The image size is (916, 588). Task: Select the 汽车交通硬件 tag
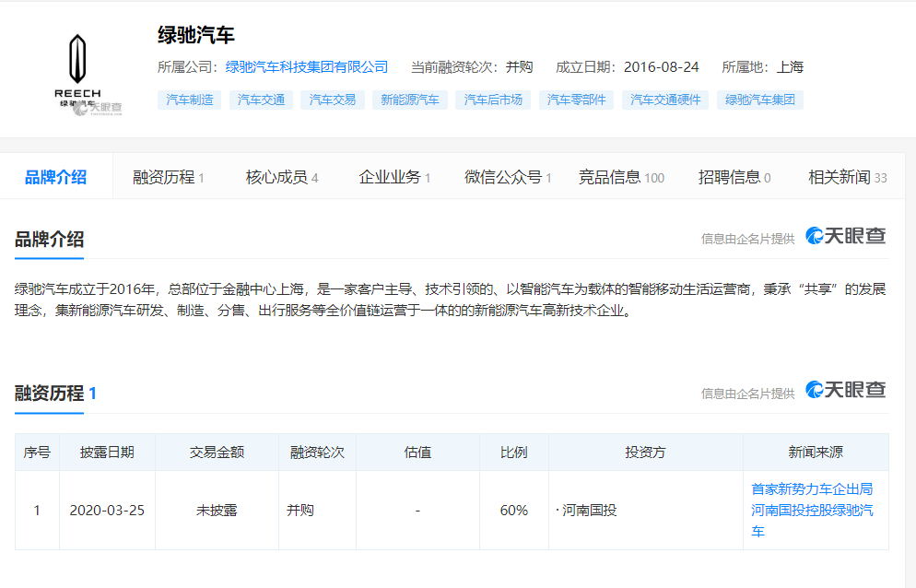(x=665, y=100)
